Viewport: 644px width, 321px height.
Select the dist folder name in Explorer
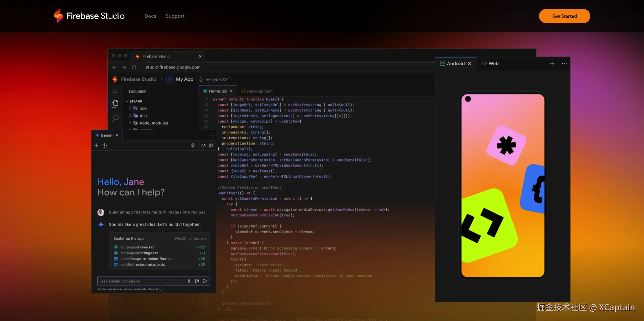143,116
